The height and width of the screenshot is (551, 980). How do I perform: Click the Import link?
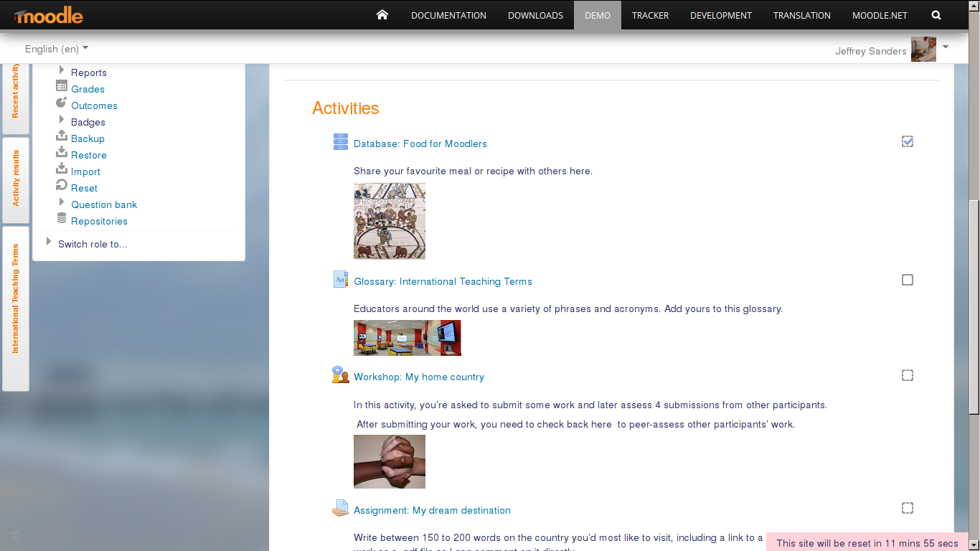(x=85, y=171)
